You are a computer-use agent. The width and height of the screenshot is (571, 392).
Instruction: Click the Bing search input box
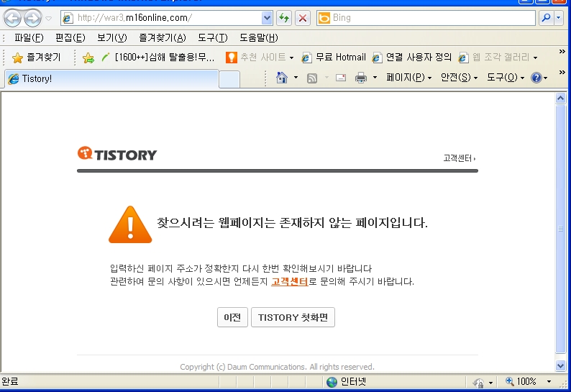pyautogui.click(x=426, y=18)
